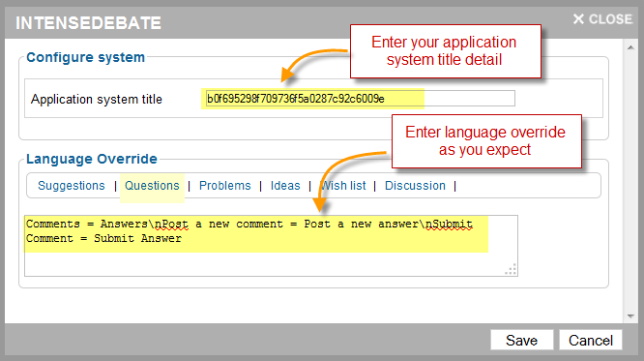This screenshot has height=361, width=644.
Task: Grab the textarea resize handle
Action: 511,269
